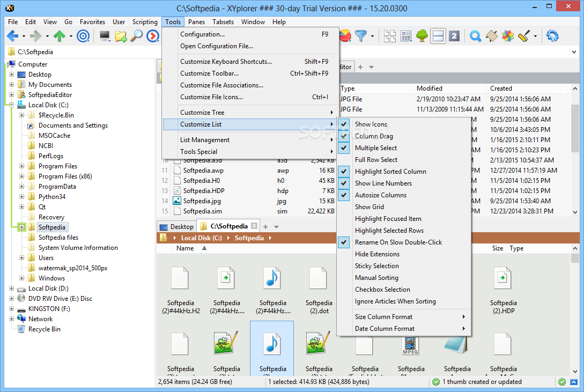The height and width of the screenshot is (392, 584).
Task: Open the Customize Tree submenu
Action: 250,113
